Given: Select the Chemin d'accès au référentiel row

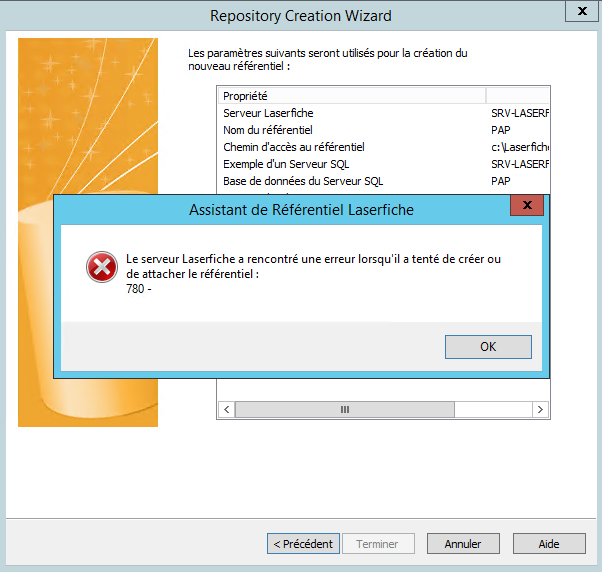Looking at the screenshot, I should pyautogui.click(x=384, y=147).
